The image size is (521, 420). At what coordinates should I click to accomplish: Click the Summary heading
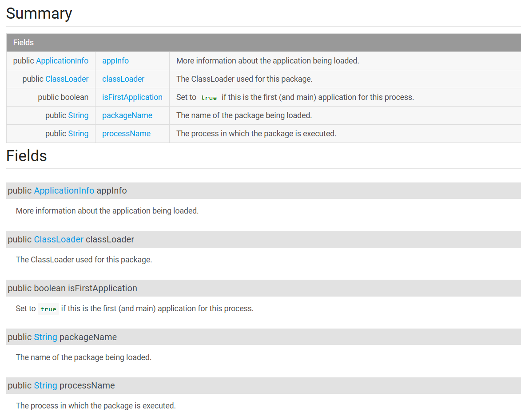tap(39, 14)
